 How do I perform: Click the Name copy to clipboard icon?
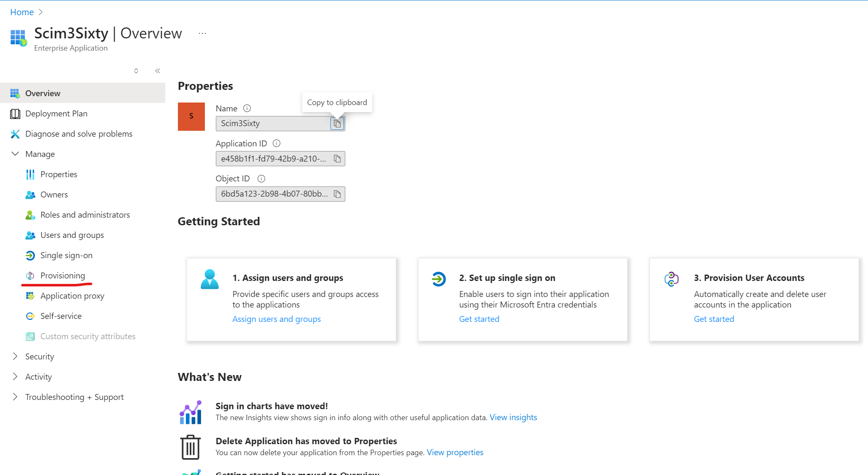click(x=337, y=124)
